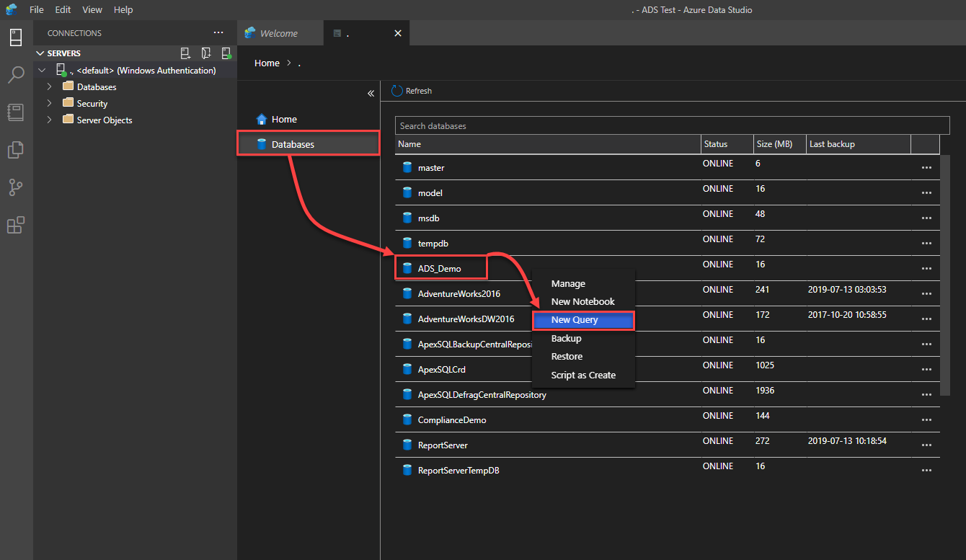Screen dimensions: 966x560
Task: Click New Connection icon in Servers header
Action: tap(185, 53)
